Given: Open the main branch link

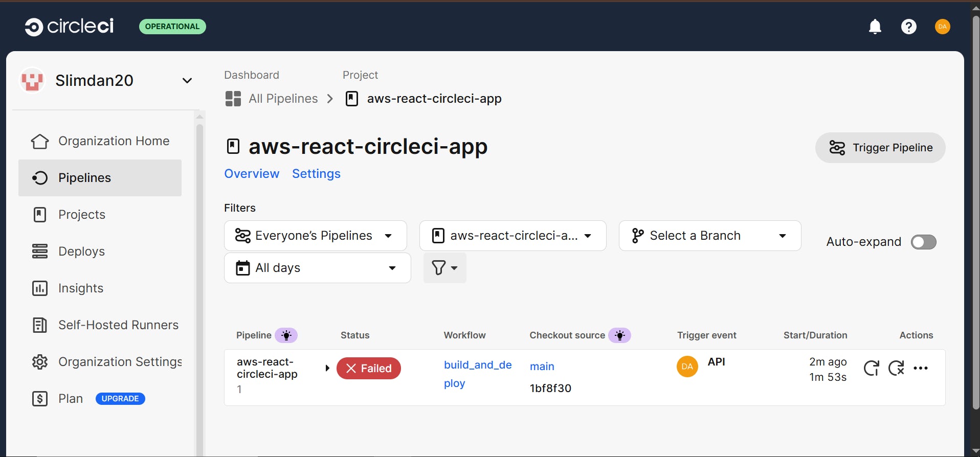Looking at the screenshot, I should (542, 367).
